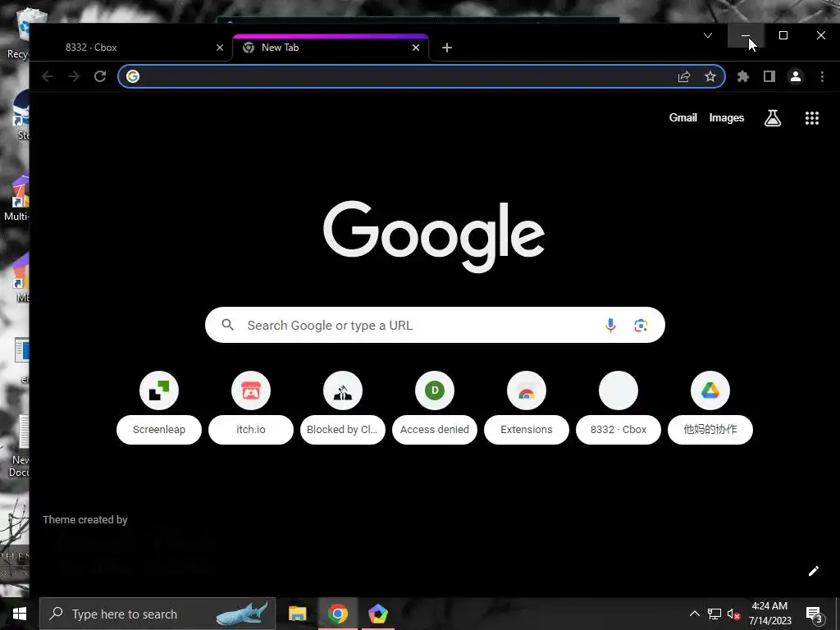The height and width of the screenshot is (630, 840).
Task: Open Chrome's three-dot menu
Action: [x=822, y=76]
